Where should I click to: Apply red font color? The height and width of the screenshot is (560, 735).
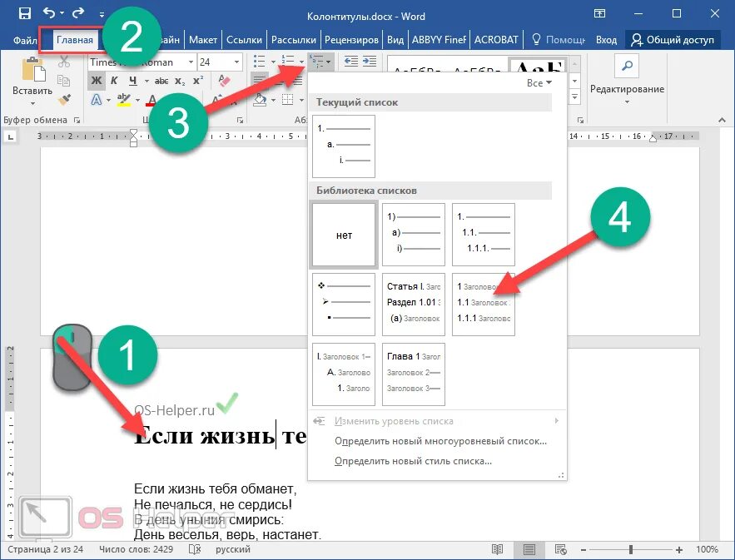151,99
